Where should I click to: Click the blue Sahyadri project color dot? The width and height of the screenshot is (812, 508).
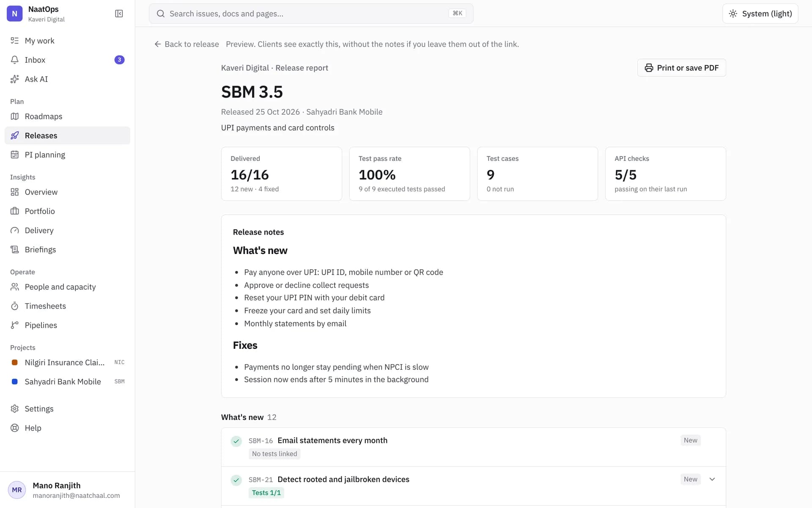[14, 381]
